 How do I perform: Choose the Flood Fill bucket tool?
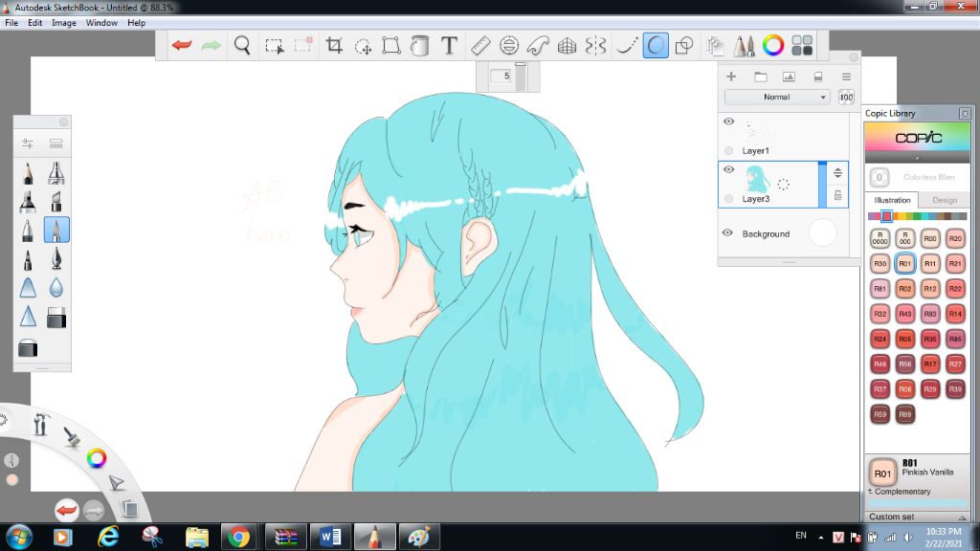(420, 45)
